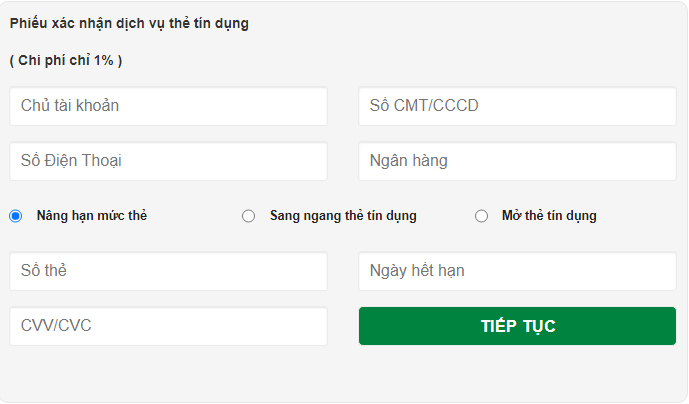Viewport: 689px width, 404px height.
Task: Focus the 'Số thẻ' card number field
Action: pos(168,271)
